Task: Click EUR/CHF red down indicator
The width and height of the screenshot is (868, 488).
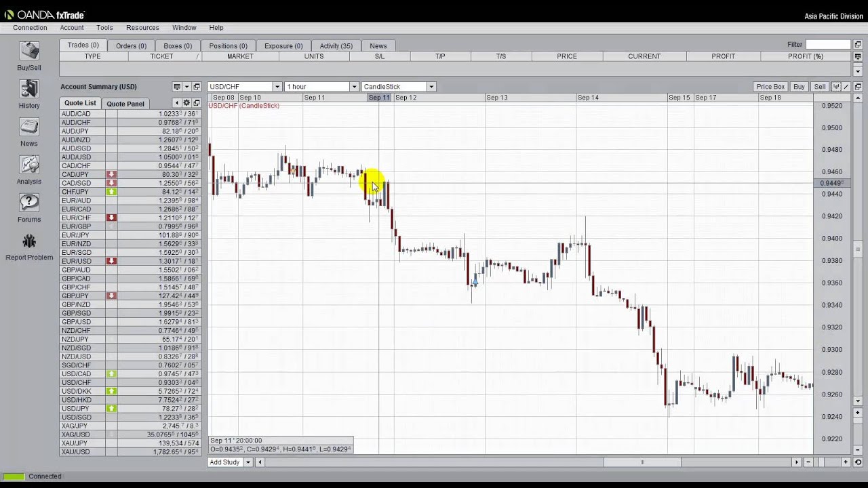Action: tap(111, 218)
